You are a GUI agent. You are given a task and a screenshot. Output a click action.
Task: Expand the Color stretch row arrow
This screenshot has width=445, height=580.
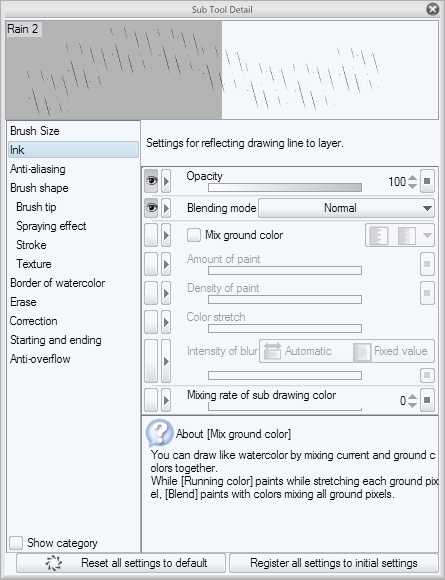166,322
